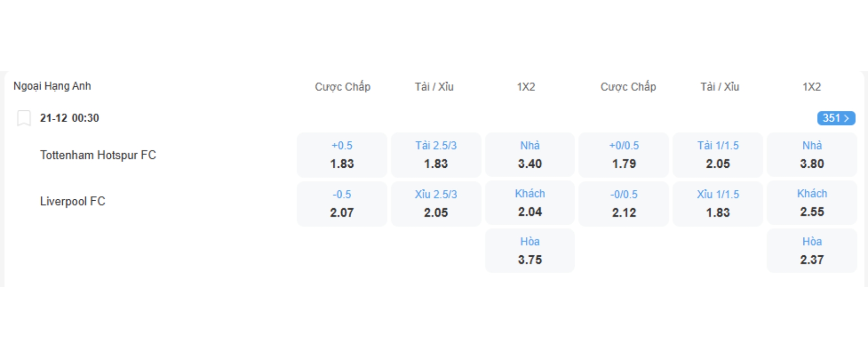
Task: Pick Xỉu 1/1.5 odds 1.83
Action: click(x=718, y=204)
